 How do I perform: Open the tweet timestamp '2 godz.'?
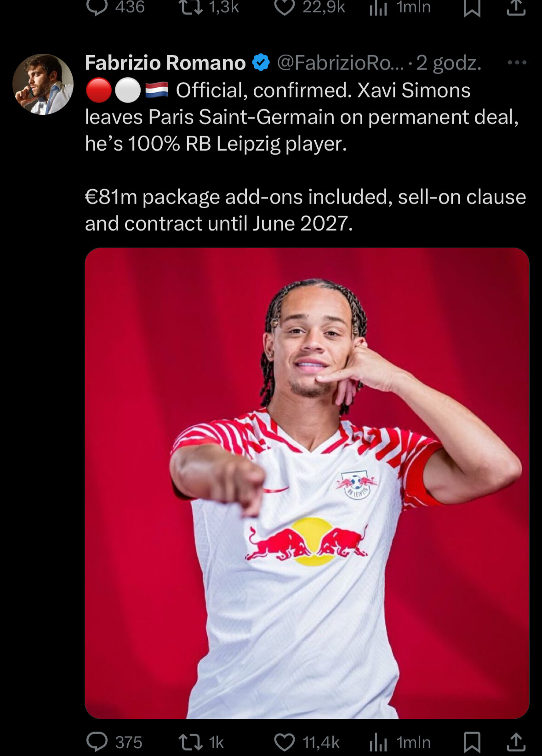tap(449, 63)
